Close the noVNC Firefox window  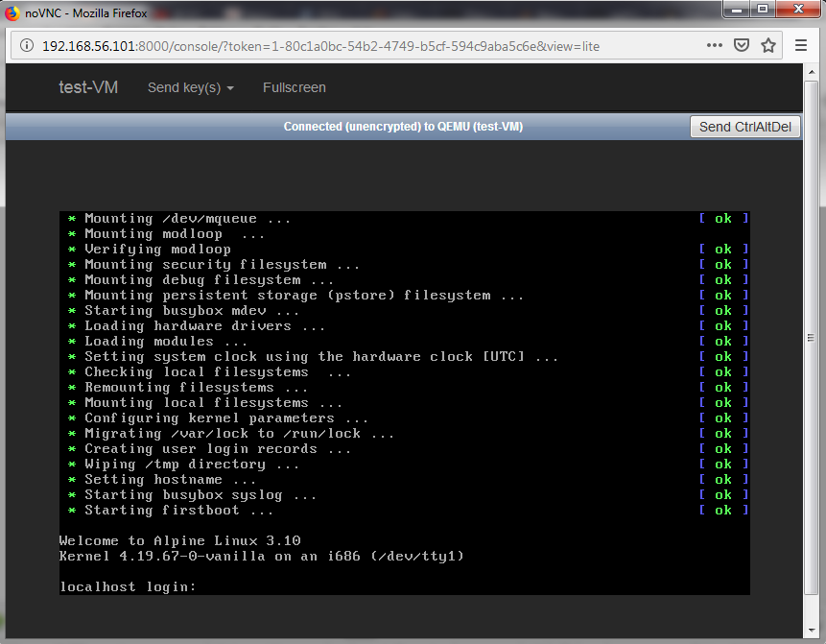[x=797, y=11]
